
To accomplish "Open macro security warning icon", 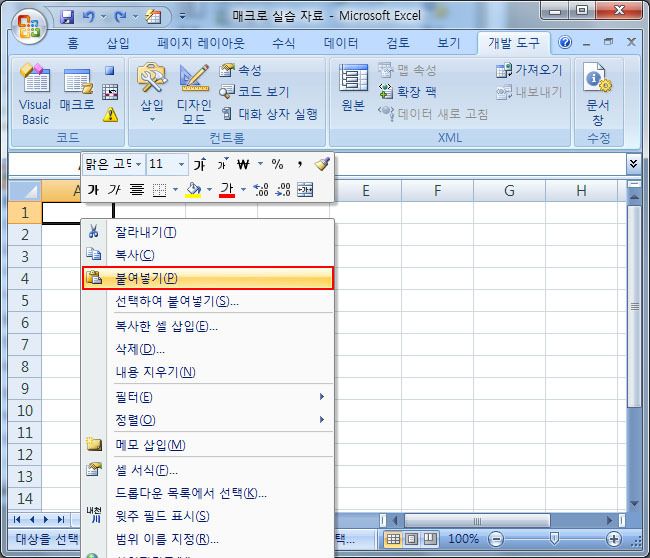I will point(110,114).
